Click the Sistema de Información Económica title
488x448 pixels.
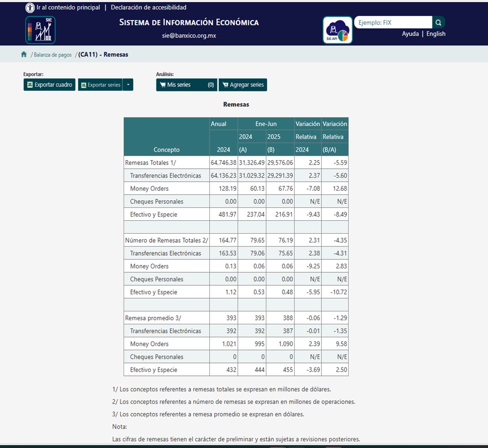click(x=189, y=23)
